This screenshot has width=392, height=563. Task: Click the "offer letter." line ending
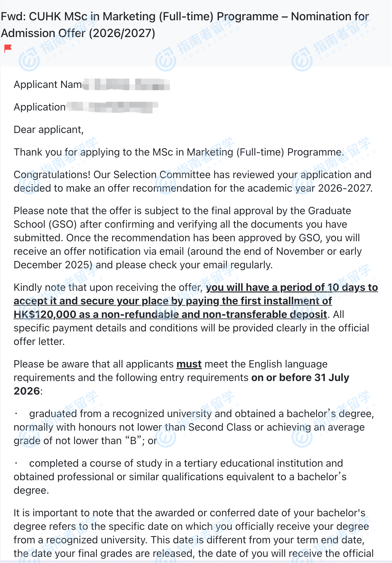(x=39, y=341)
